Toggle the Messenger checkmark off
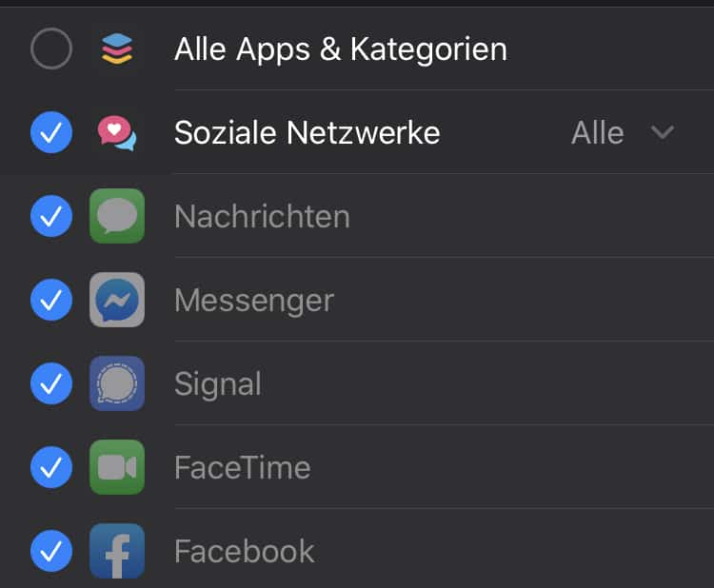The width and height of the screenshot is (714, 588). [51, 300]
